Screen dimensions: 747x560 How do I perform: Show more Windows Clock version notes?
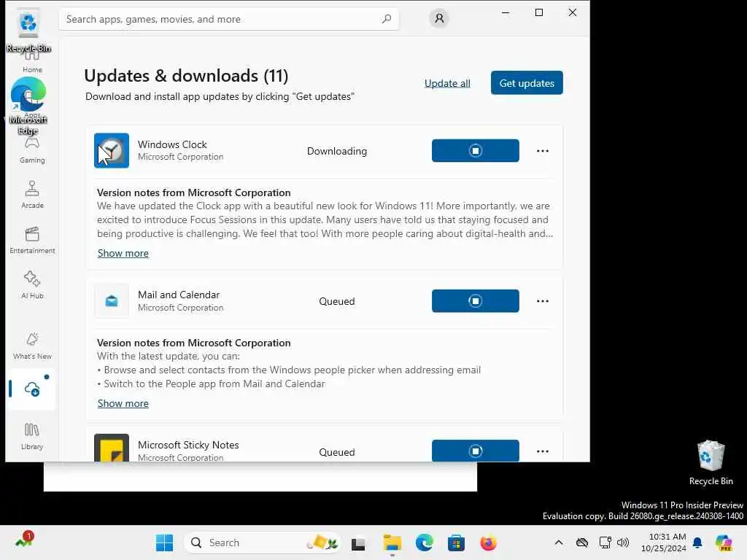tap(123, 253)
